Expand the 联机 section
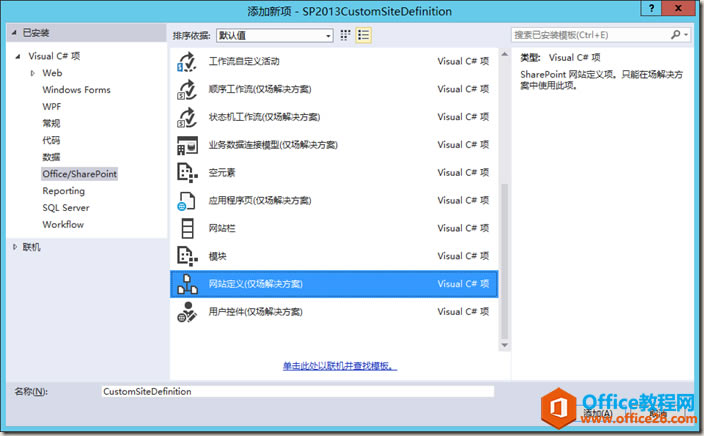This screenshot has height=436, width=704. pos(15,247)
